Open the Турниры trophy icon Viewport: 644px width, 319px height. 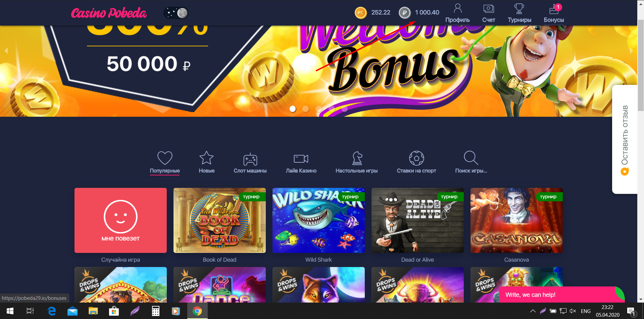[519, 13]
